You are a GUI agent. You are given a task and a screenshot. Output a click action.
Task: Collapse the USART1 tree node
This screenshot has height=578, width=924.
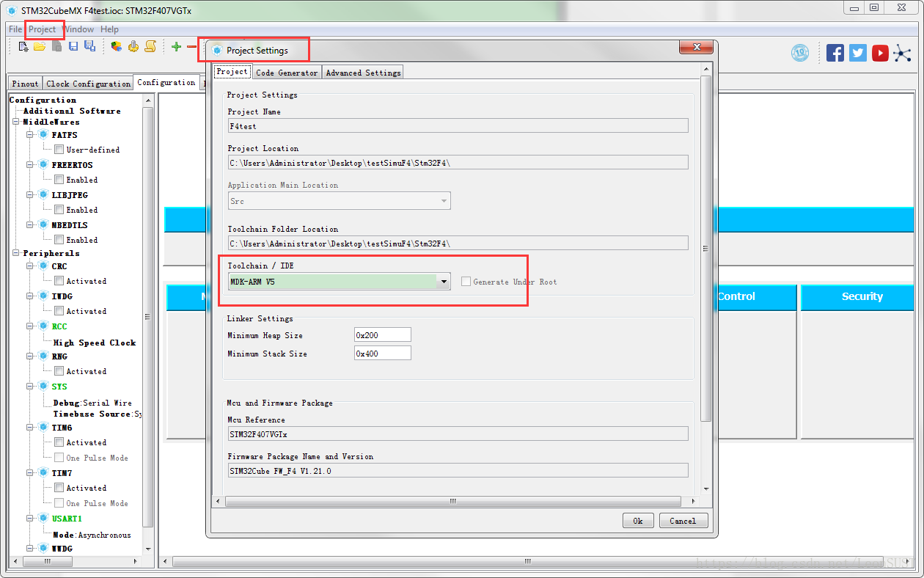click(31, 519)
